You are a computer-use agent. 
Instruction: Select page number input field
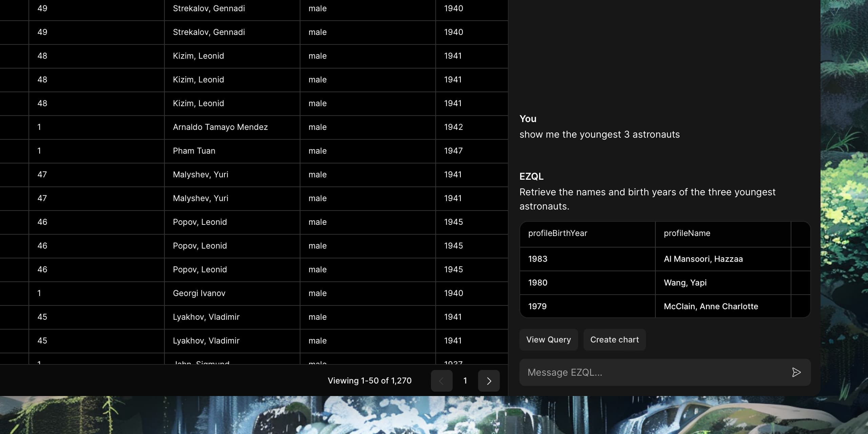point(465,380)
